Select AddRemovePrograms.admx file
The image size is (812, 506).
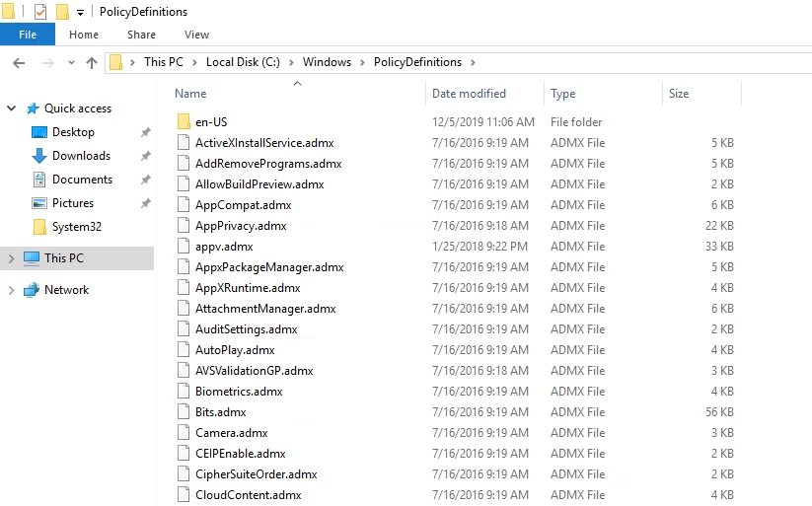click(x=268, y=164)
